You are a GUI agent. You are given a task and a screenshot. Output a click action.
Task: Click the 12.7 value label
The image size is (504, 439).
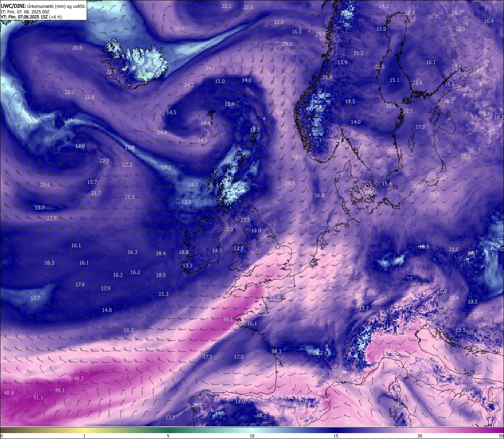(x=35, y=298)
